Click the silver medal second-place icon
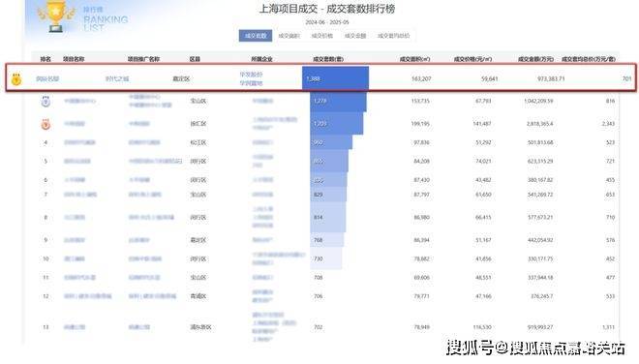This screenshot has width=639, height=364. 46,101
